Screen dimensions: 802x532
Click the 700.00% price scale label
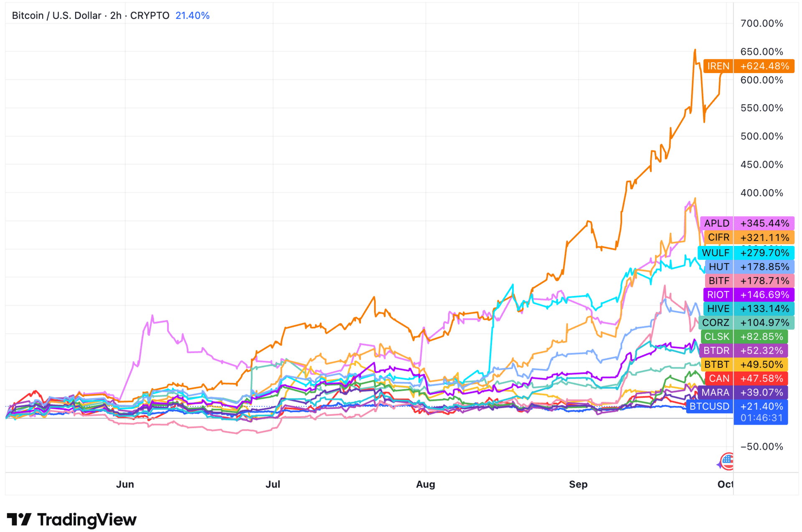(761, 23)
